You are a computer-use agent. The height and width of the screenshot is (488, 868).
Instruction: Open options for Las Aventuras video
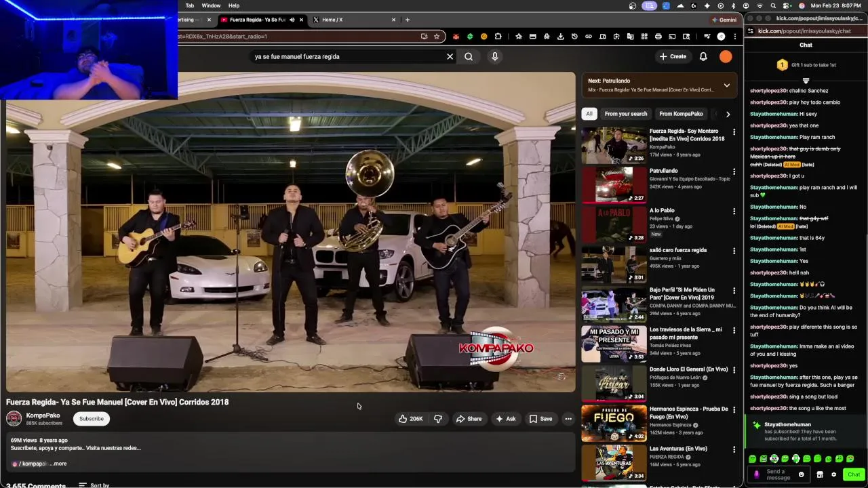(x=734, y=449)
